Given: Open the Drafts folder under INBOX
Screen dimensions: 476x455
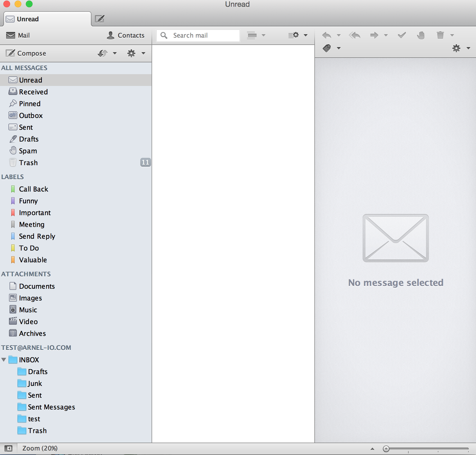Looking at the screenshot, I should tap(76, 372).
